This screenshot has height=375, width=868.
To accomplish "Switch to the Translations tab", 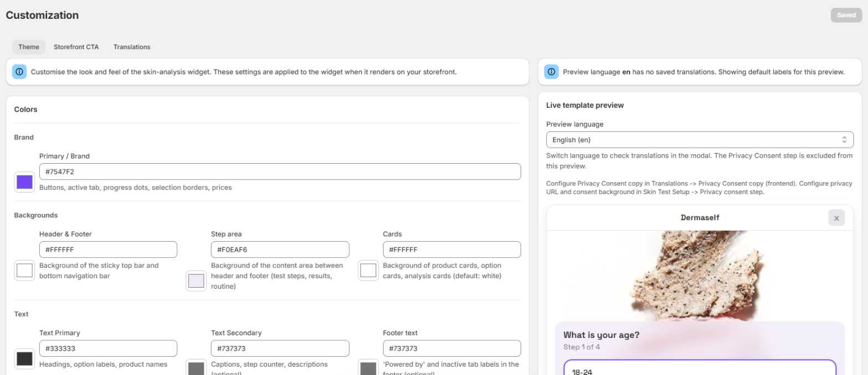I will (x=132, y=47).
